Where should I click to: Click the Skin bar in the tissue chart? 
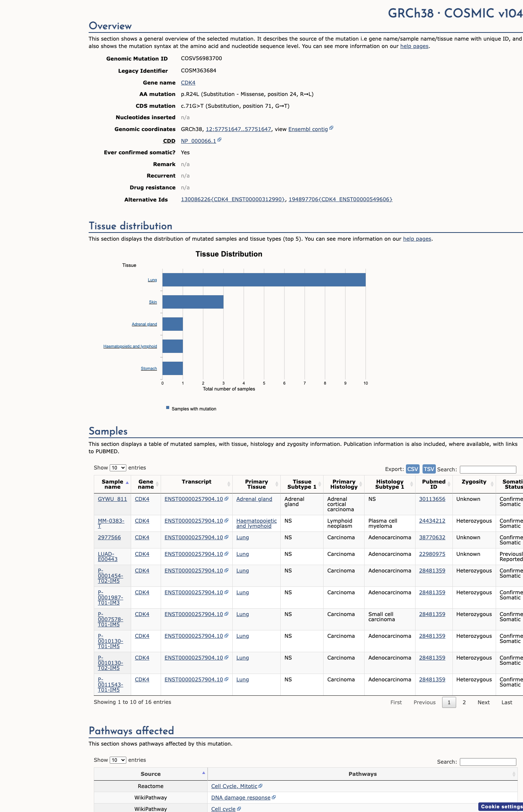(x=193, y=302)
